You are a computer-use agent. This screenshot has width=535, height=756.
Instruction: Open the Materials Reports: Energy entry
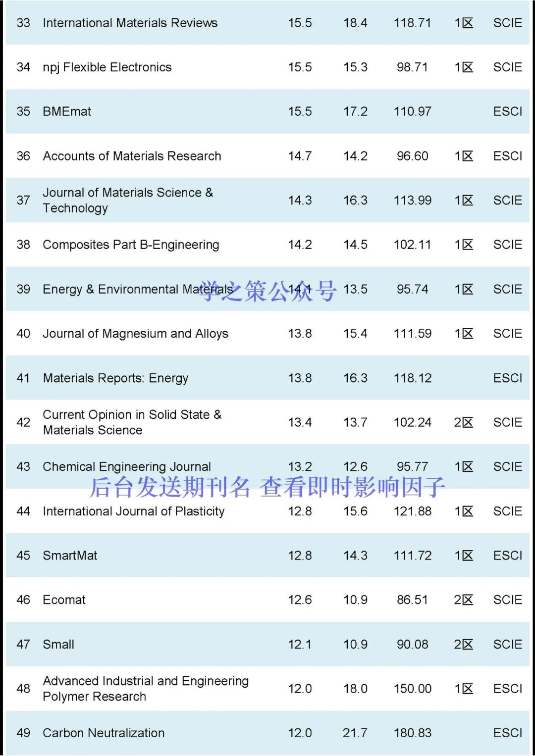point(115,378)
